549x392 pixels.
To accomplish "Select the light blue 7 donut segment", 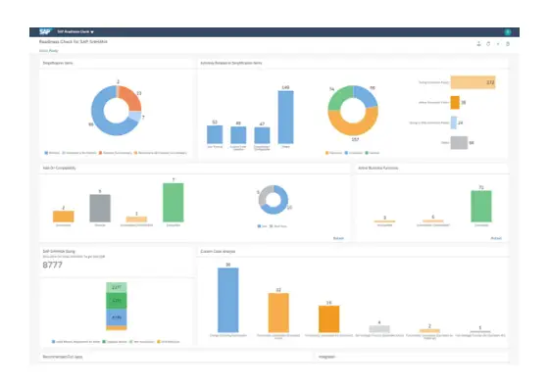I will click(135, 117).
